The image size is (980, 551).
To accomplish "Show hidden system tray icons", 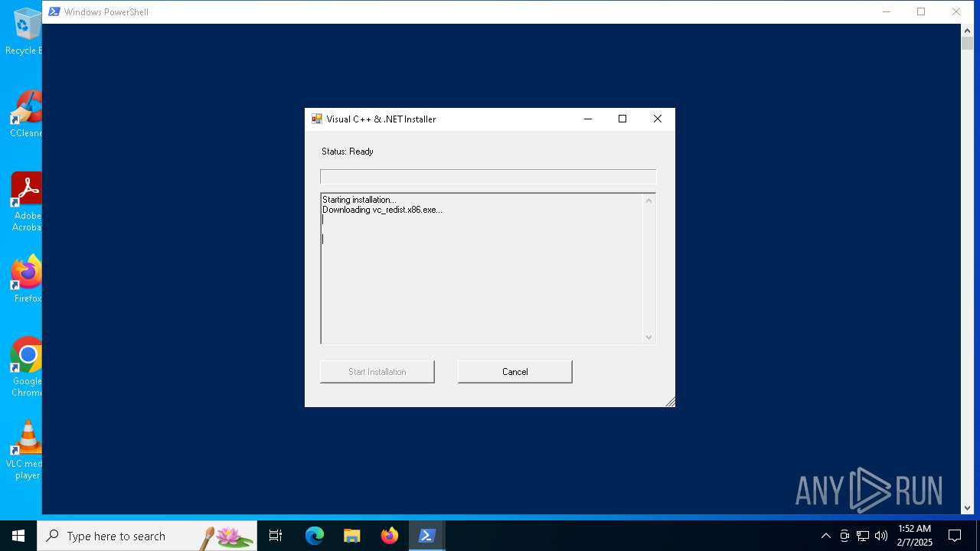I will pyautogui.click(x=825, y=536).
